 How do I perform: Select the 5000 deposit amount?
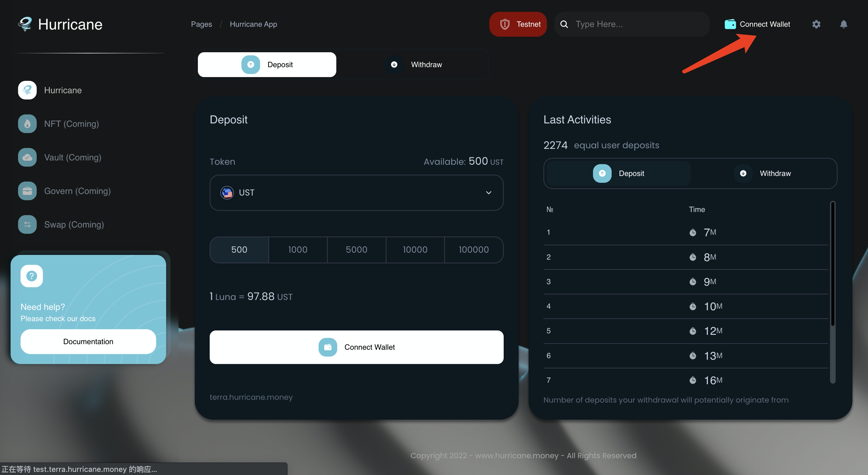[x=356, y=250]
